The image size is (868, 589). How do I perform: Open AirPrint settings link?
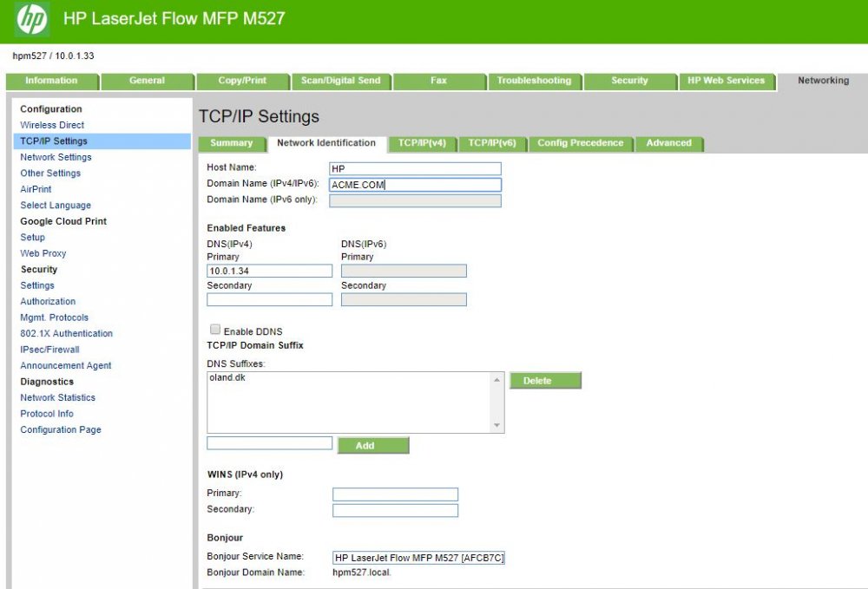pyautogui.click(x=36, y=189)
